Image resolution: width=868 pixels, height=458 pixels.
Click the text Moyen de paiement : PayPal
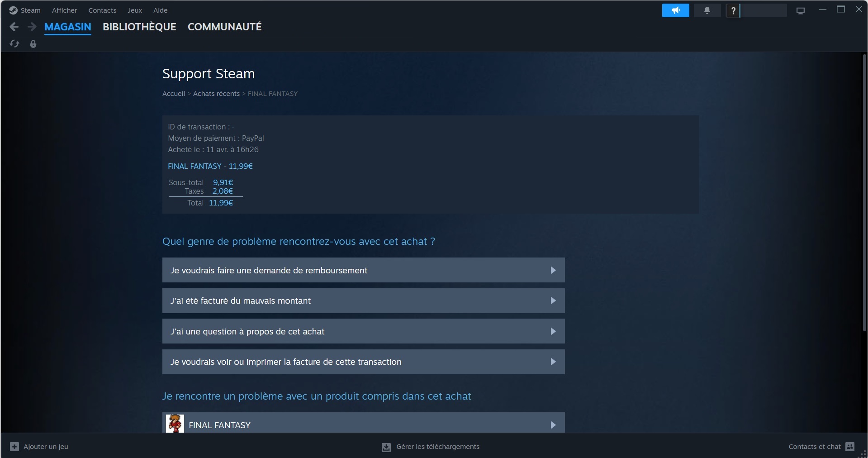(x=216, y=138)
